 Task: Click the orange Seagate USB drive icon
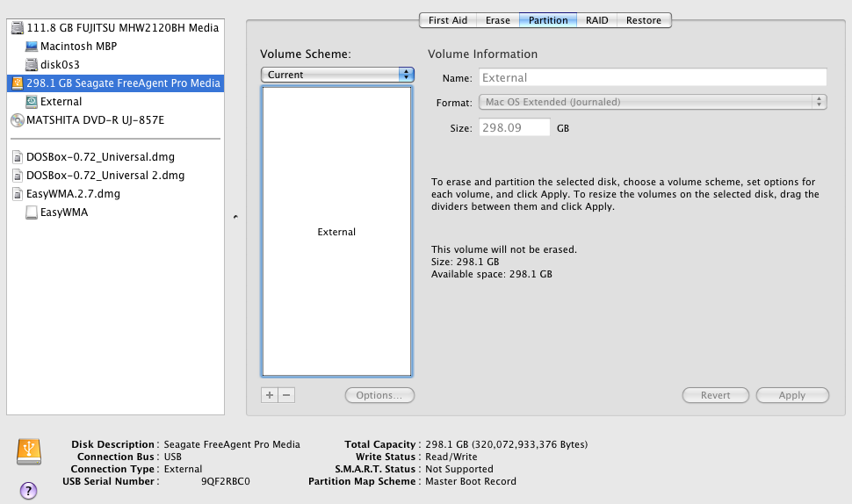click(x=18, y=83)
